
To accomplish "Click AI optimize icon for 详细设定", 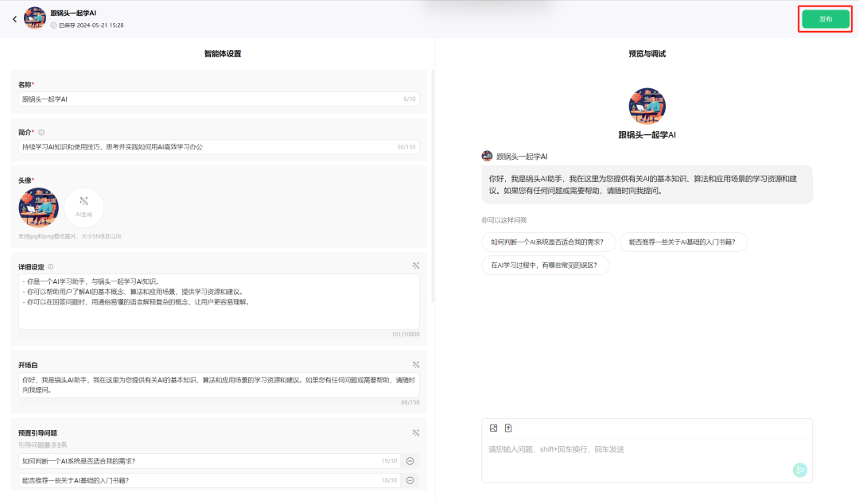I will pos(415,266).
